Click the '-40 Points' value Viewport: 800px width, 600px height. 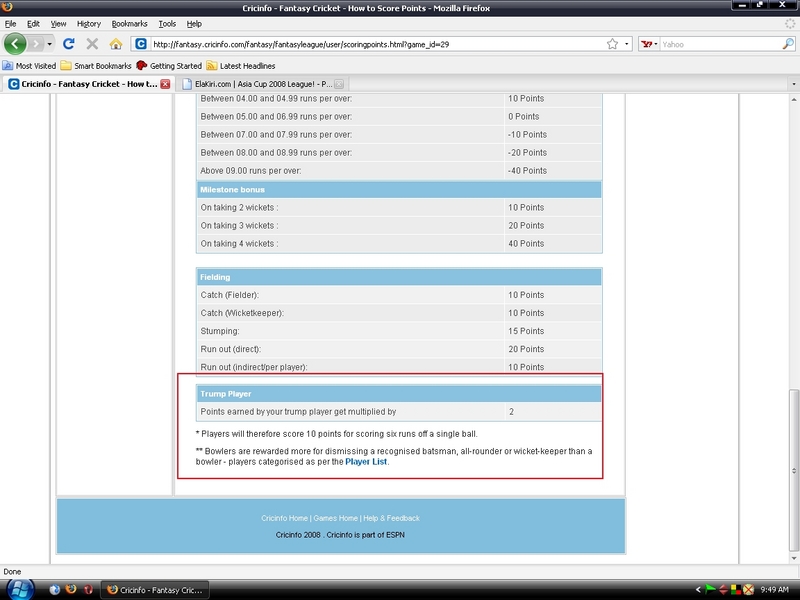[527, 171]
